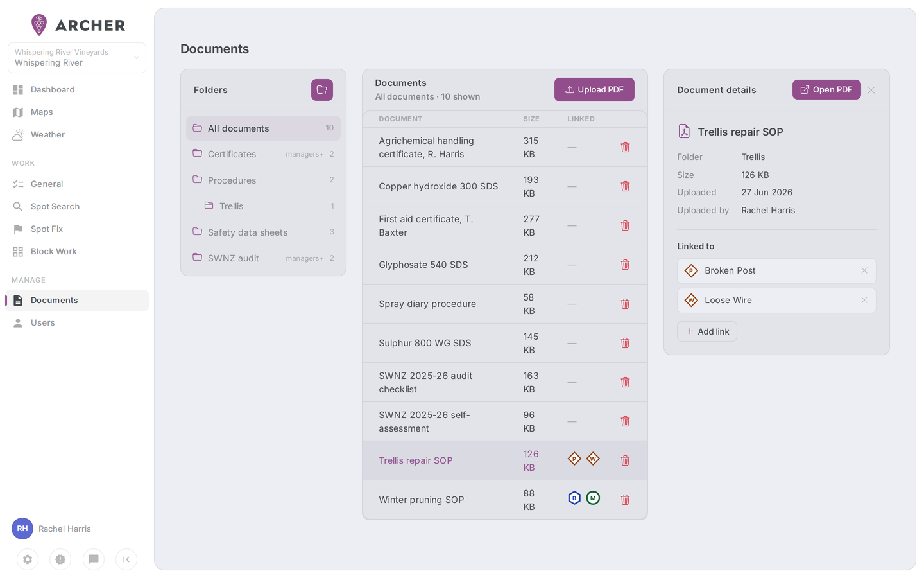Delete the Copper hydroxide 300 SDS document
The height and width of the screenshot is (578, 924).
(x=625, y=186)
